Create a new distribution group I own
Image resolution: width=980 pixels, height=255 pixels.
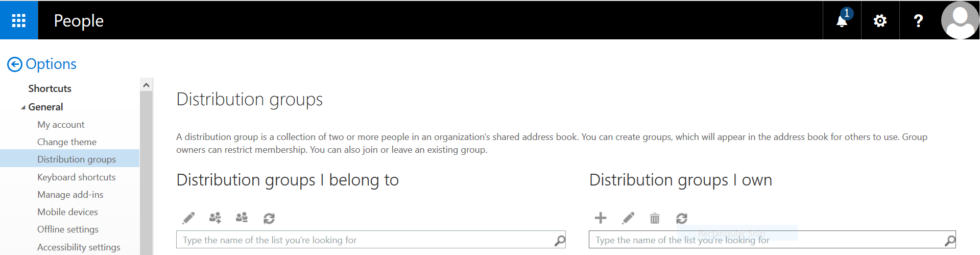coord(601,218)
